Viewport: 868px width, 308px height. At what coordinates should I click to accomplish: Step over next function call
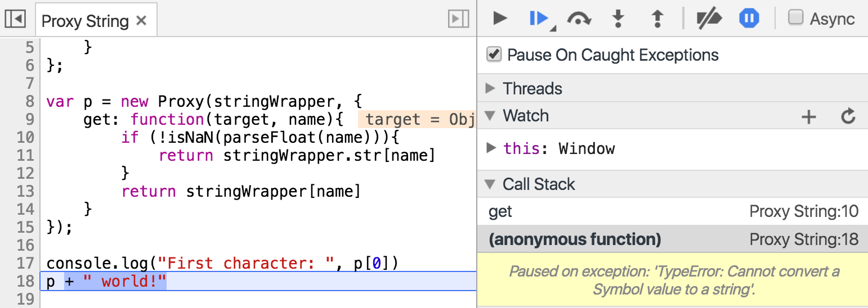tap(579, 19)
